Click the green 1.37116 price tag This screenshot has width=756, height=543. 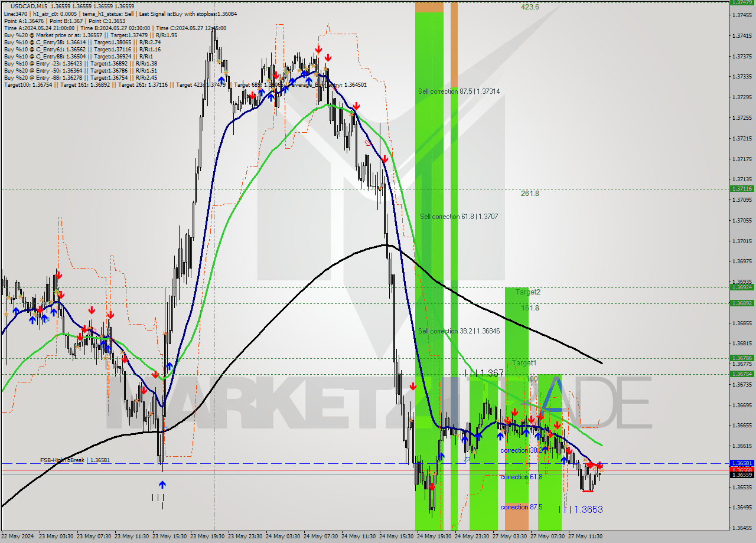coord(741,188)
